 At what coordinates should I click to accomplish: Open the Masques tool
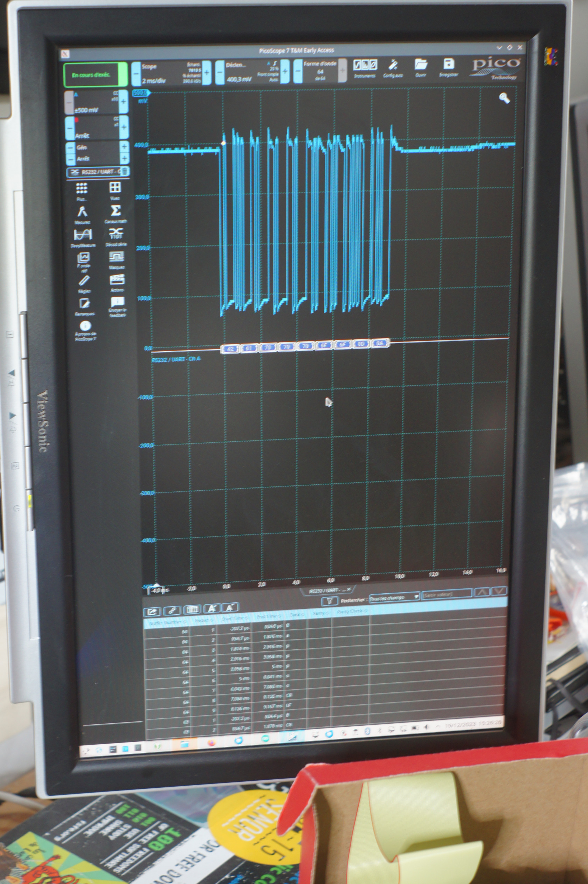(117, 260)
